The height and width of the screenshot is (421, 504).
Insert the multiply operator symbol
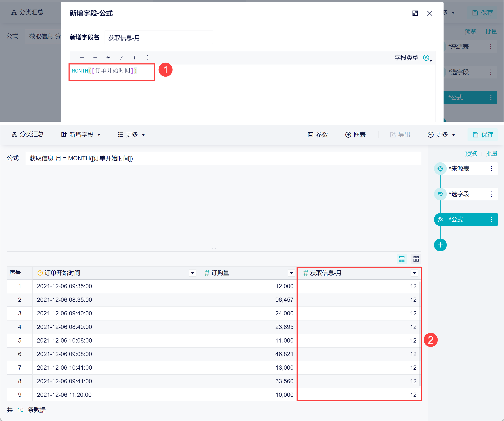pyautogui.click(x=108, y=58)
